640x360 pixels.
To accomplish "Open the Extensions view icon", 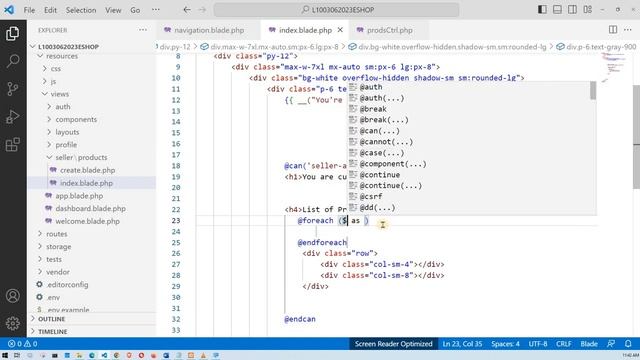I will pyautogui.click(x=13, y=144).
